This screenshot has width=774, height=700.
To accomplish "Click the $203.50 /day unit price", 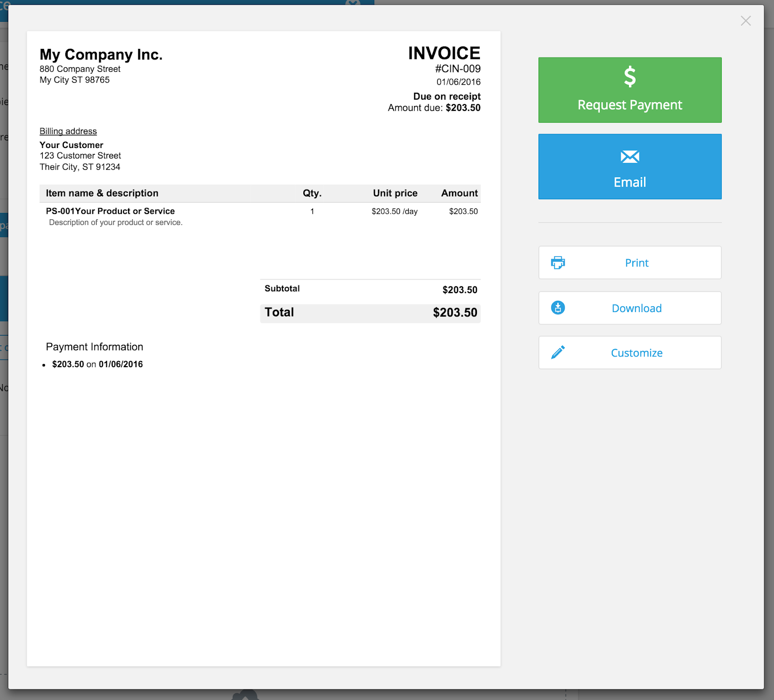I will tap(395, 211).
